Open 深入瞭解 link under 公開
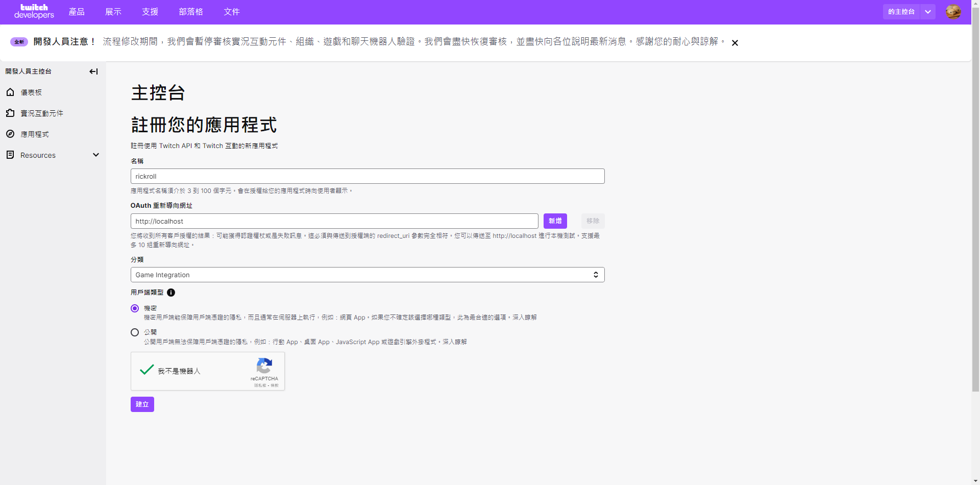 [x=455, y=342]
